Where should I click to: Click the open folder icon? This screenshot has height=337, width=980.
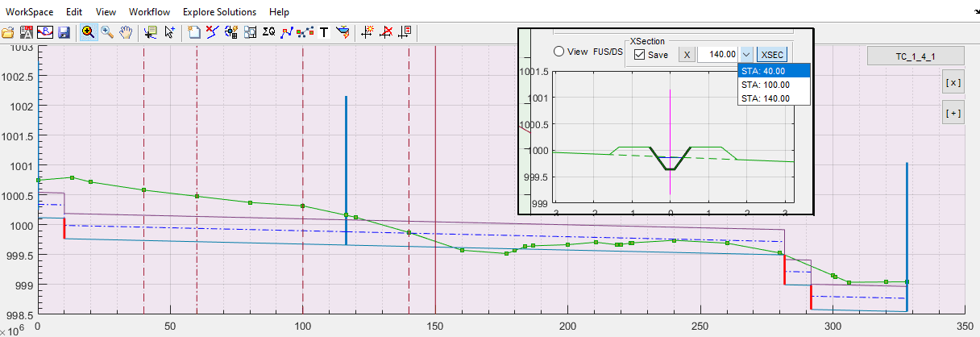pos(8,33)
